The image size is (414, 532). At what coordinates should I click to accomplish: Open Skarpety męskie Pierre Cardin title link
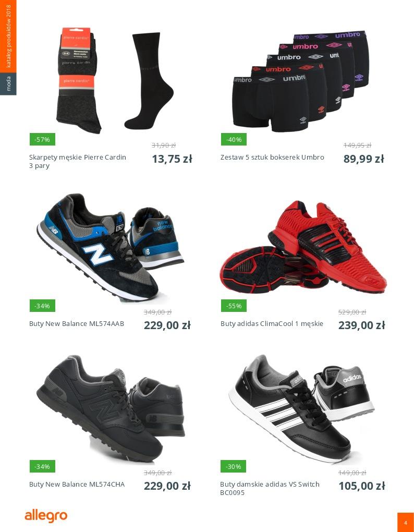(x=78, y=162)
